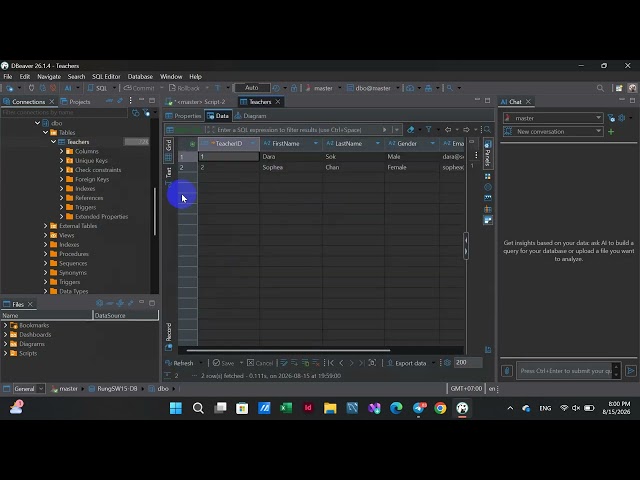Click the Save button
640x480 pixels.
click(224, 363)
